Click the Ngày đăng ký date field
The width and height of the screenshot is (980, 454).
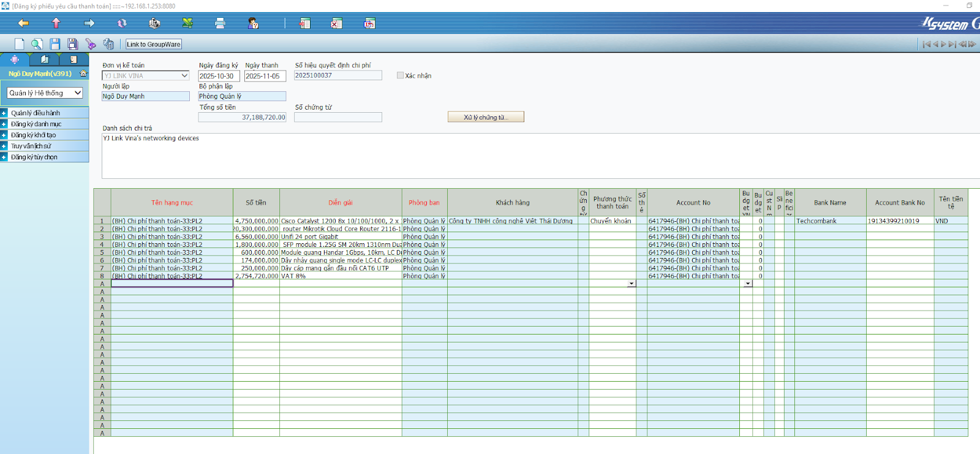[218, 76]
